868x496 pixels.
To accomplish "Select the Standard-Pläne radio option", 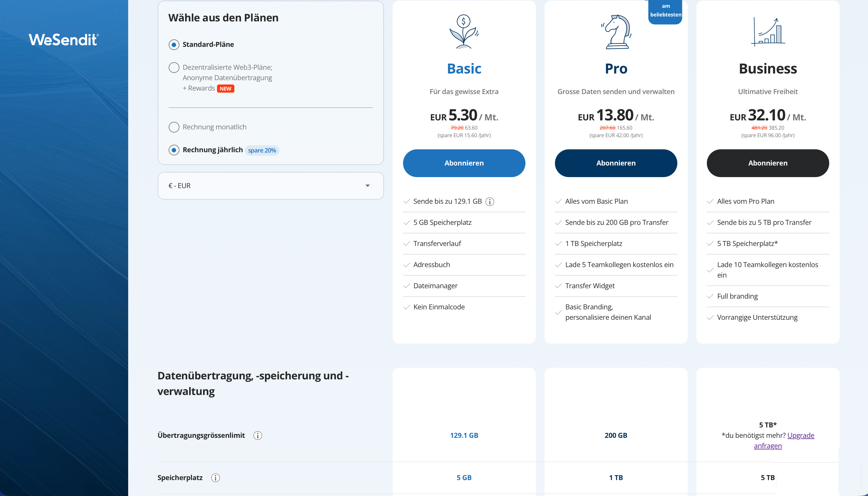I will [174, 45].
